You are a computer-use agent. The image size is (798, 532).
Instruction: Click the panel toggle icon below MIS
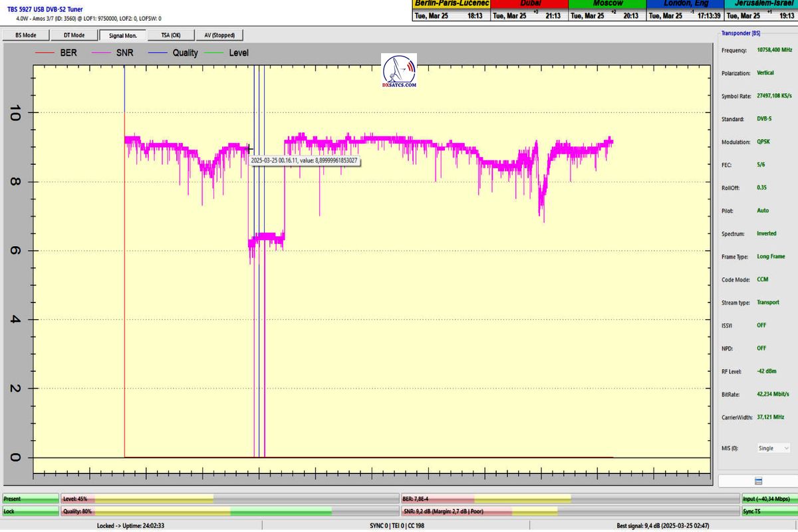[758, 481]
